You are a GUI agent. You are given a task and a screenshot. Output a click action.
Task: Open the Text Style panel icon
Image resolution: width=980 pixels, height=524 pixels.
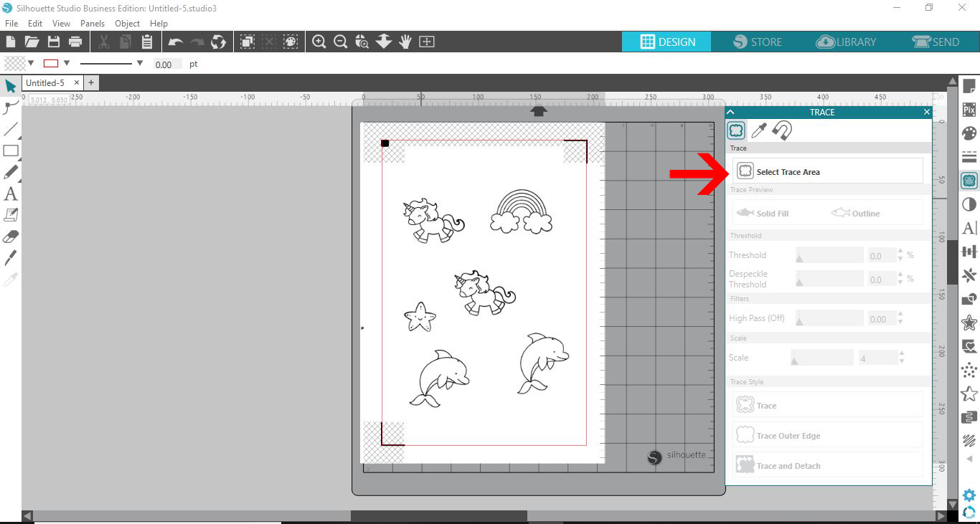click(x=969, y=228)
